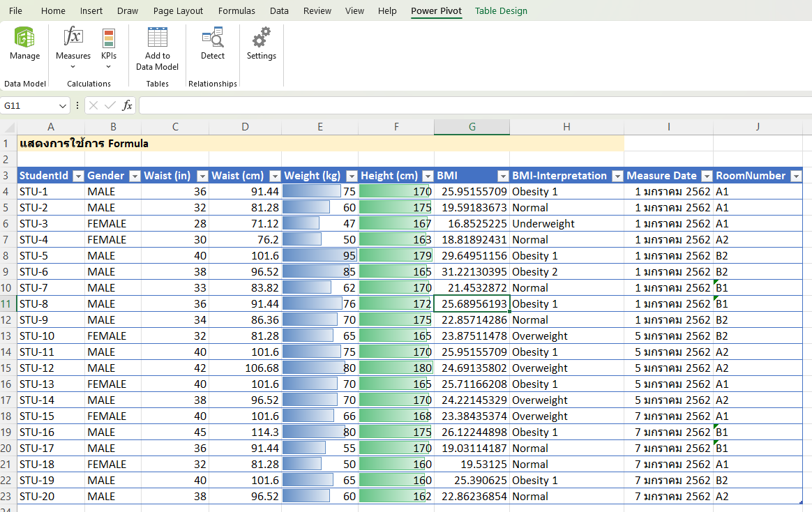The height and width of the screenshot is (512, 812).
Task: Click the formula bar options dots handle
Action: point(77,105)
